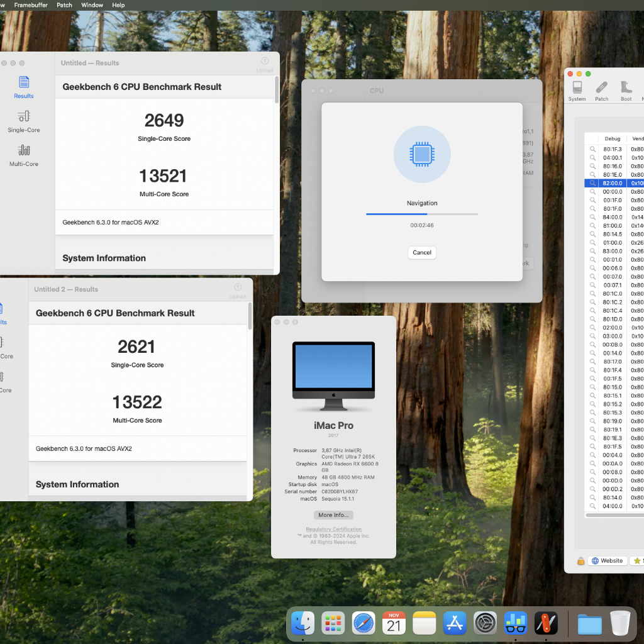Click the More Info… button
Image resolution: width=644 pixels, height=644 pixels.
[333, 515]
